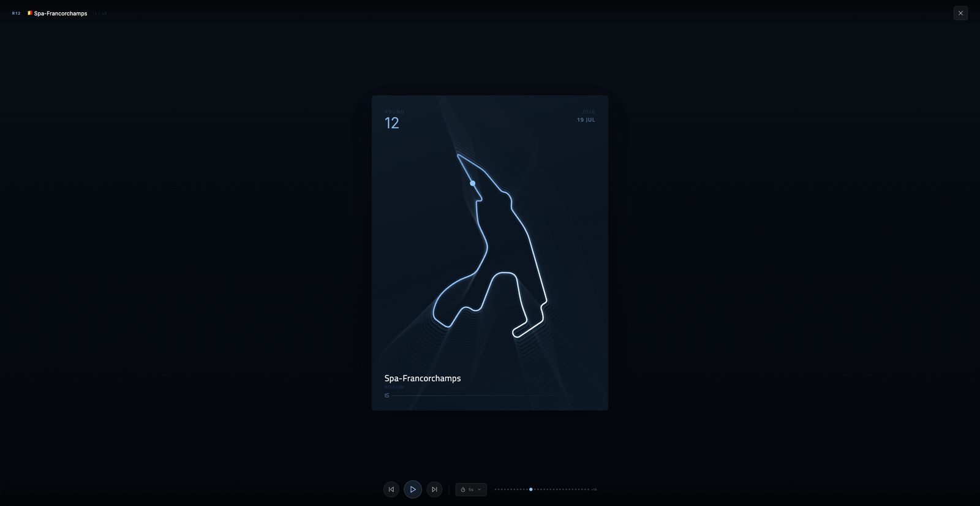Image resolution: width=980 pixels, height=506 pixels.
Task: Click the +19 overflow slide indicator
Action: coord(594,489)
